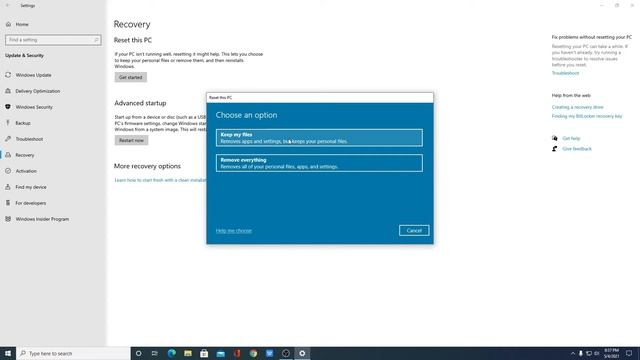Open the Learn how to start fresh link
This screenshot has width=640, height=360.
[160, 180]
